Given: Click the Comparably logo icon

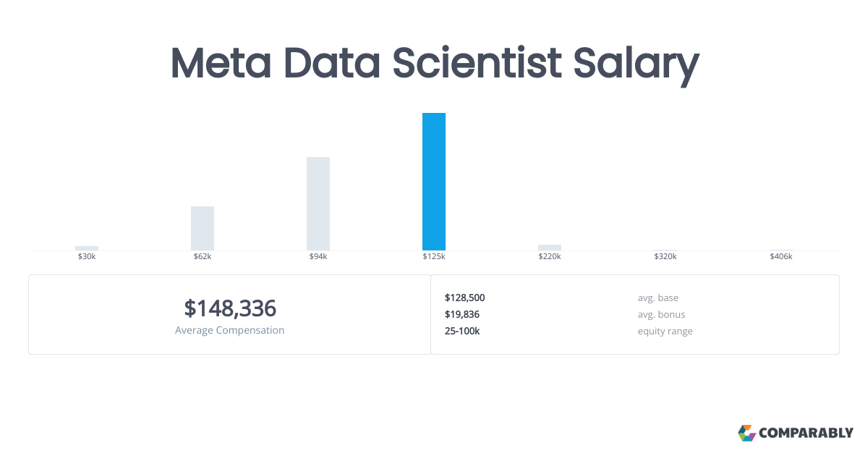Looking at the screenshot, I should click(x=746, y=433).
